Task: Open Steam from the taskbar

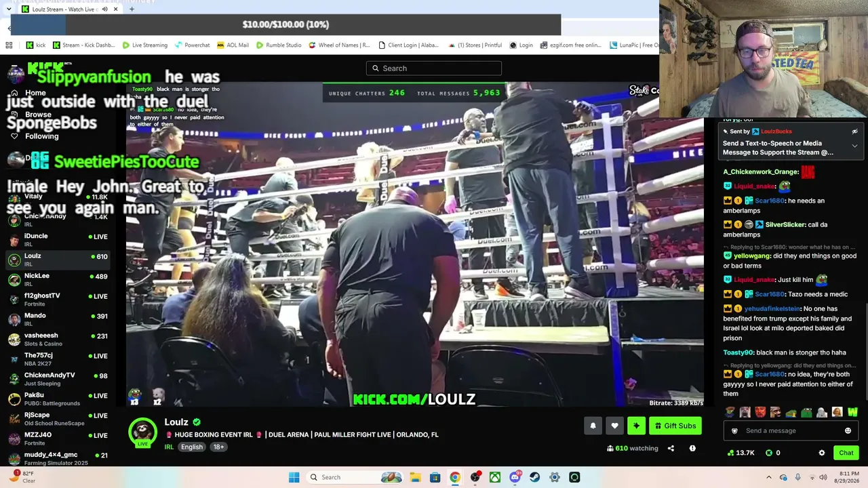Action: point(535,477)
